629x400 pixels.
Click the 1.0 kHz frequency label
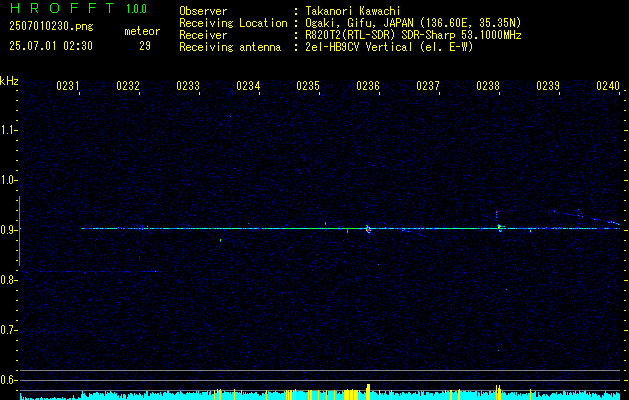tap(8, 180)
